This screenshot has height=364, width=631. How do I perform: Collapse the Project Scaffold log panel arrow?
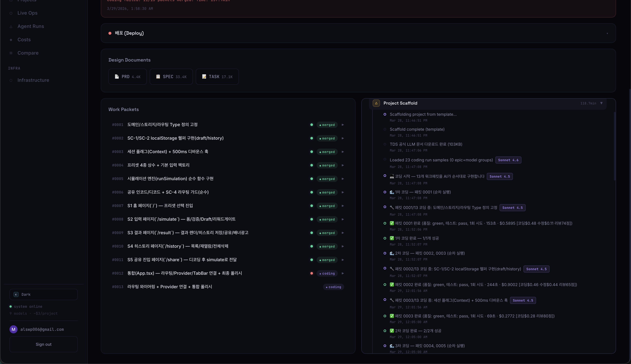coord(601,103)
